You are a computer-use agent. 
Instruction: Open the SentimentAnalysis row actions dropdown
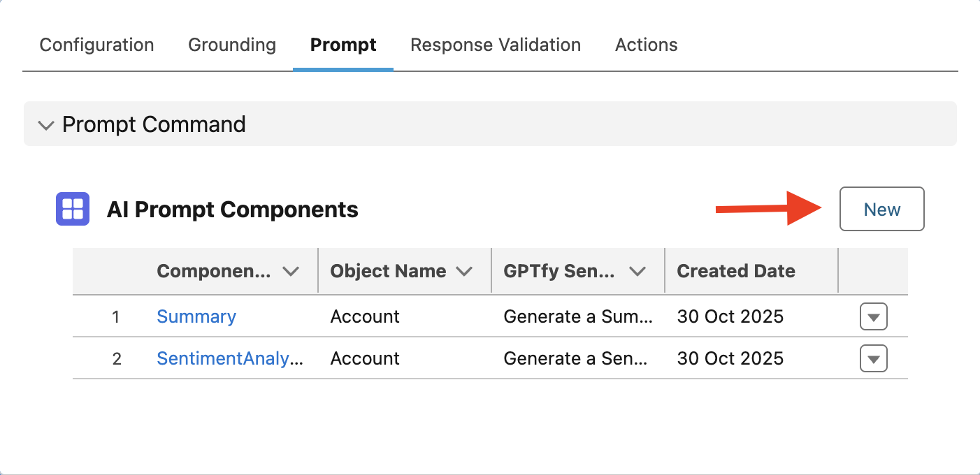(x=873, y=359)
